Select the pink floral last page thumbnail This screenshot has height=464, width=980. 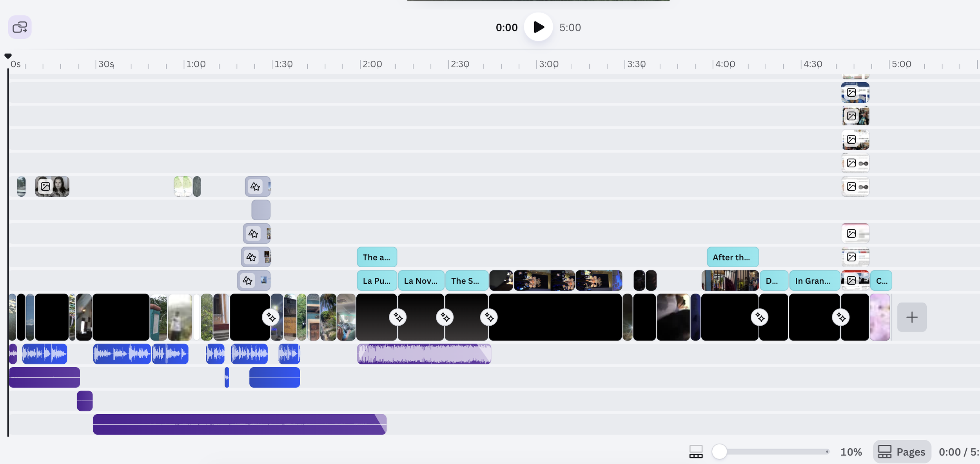(x=880, y=317)
